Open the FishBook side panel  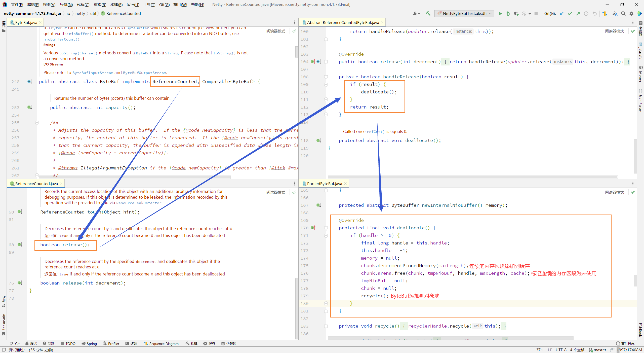pyautogui.click(x=640, y=330)
